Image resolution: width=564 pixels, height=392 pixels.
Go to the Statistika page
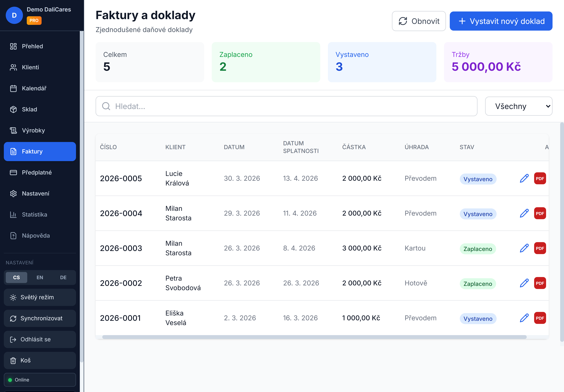(x=34, y=214)
